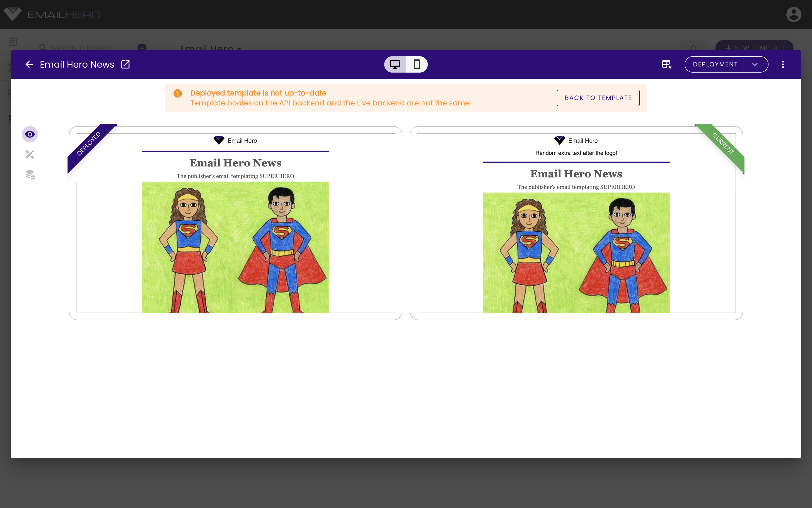Switch to mobile preview mode
Image resolution: width=812 pixels, height=508 pixels.
pos(417,64)
